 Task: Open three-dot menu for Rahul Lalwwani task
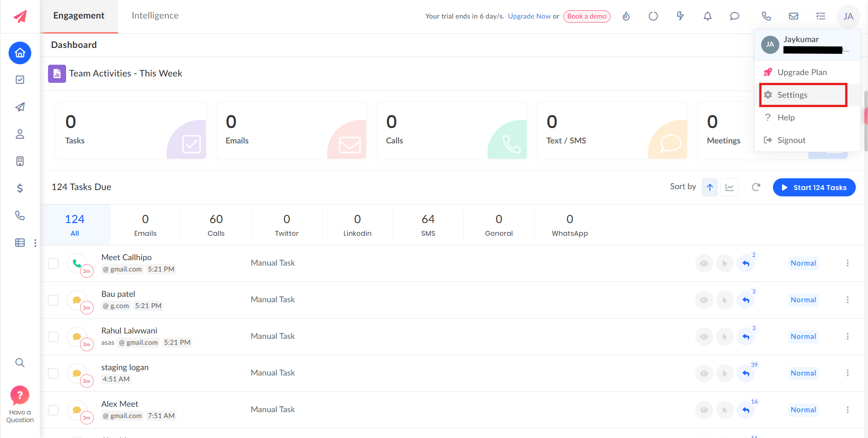pyautogui.click(x=848, y=336)
